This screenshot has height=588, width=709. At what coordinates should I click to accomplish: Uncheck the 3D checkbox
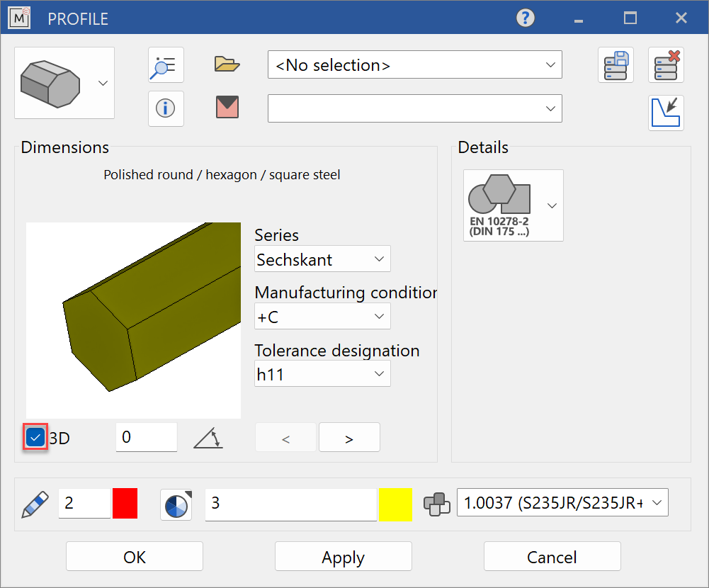35,437
